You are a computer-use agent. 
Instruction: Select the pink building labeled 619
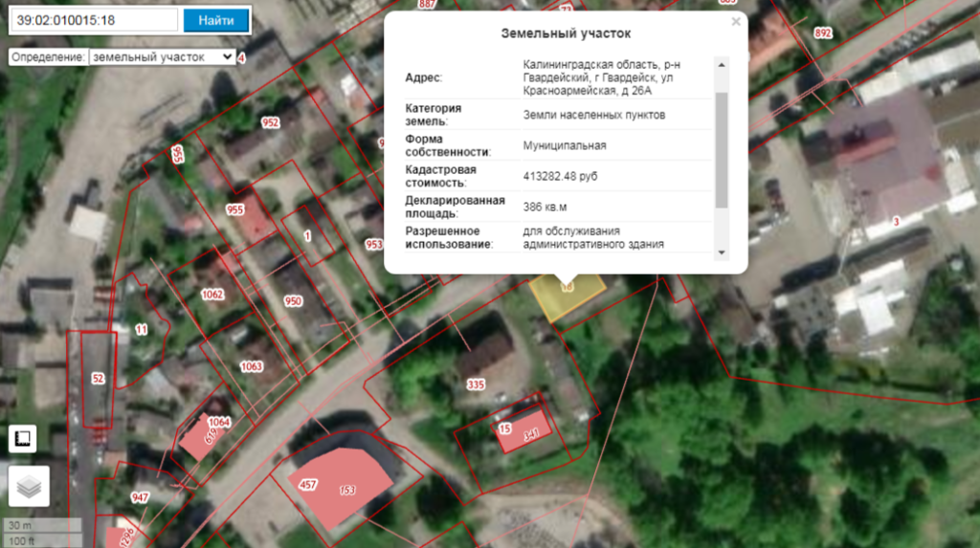(x=201, y=438)
